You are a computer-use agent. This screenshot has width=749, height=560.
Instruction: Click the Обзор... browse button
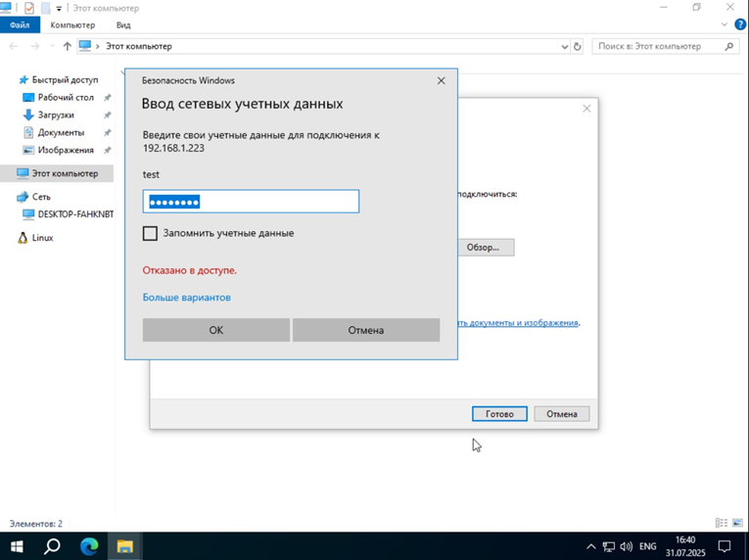486,248
